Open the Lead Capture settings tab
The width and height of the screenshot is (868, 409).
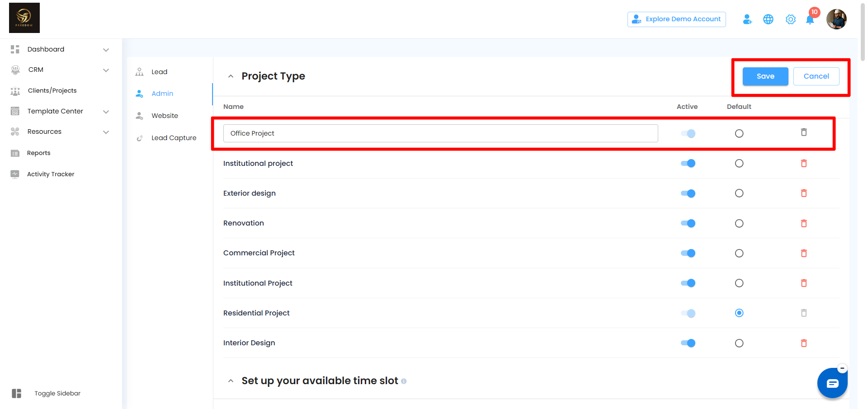(x=174, y=138)
